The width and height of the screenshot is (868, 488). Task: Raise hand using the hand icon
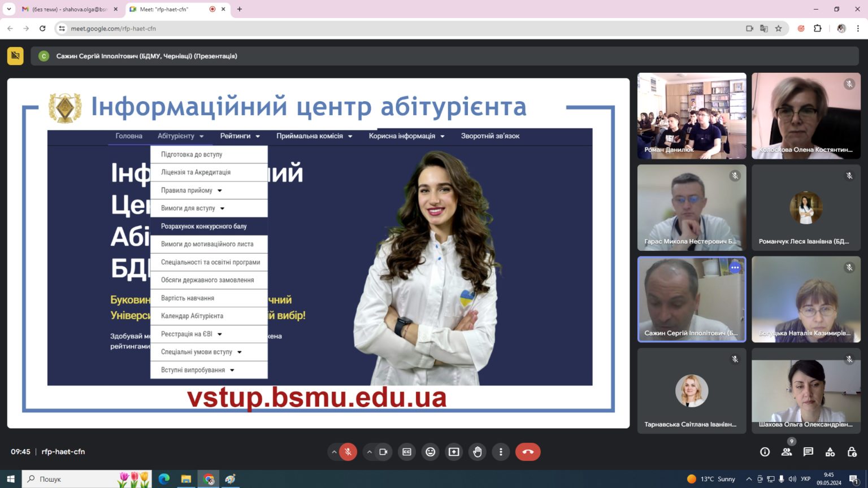click(x=478, y=452)
